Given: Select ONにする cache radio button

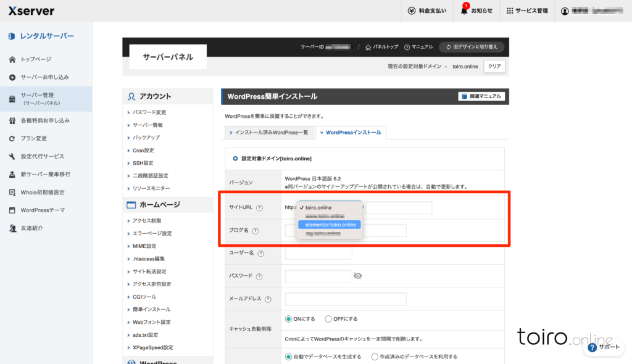Looking at the screenshot, I should coord(288,319).
